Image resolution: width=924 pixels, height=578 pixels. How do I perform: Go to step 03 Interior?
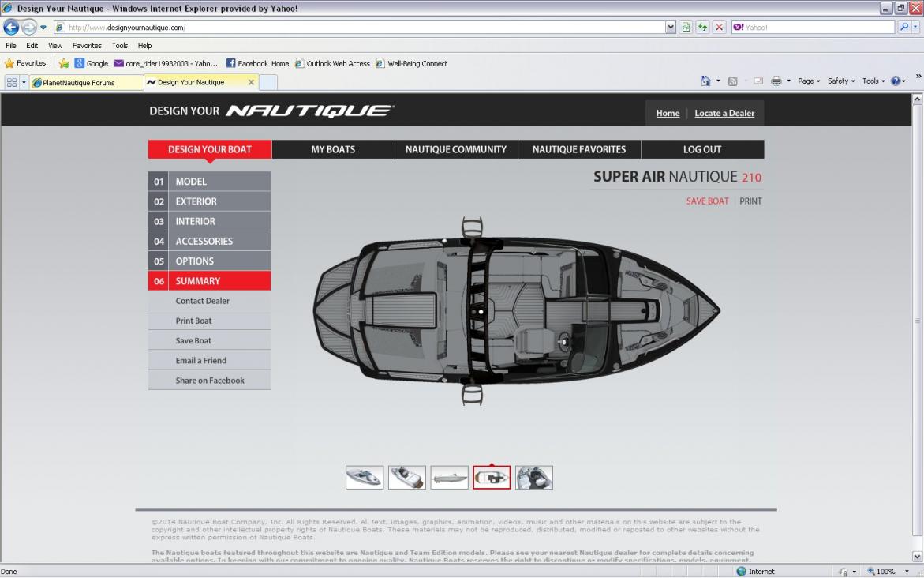click(210, 221)
